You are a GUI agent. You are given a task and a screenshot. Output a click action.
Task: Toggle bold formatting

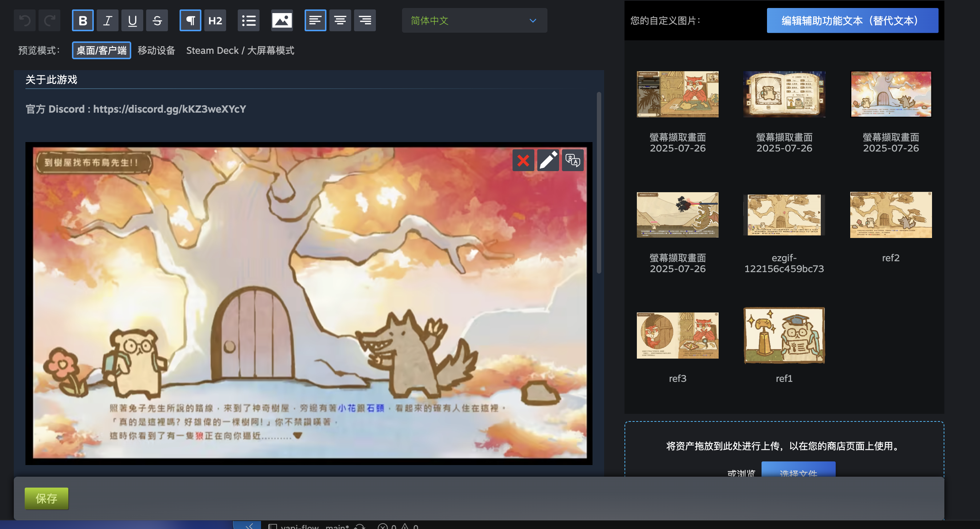click(x=83, y=21)
